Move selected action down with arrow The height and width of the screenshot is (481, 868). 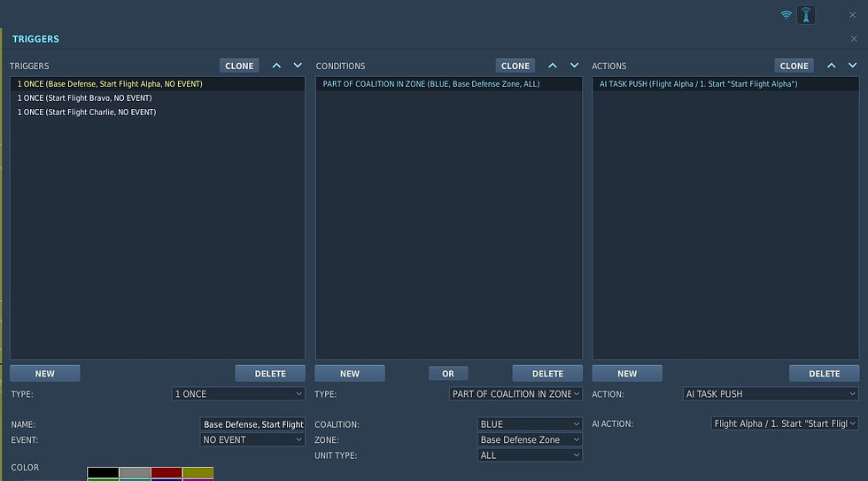coord(852,66)
